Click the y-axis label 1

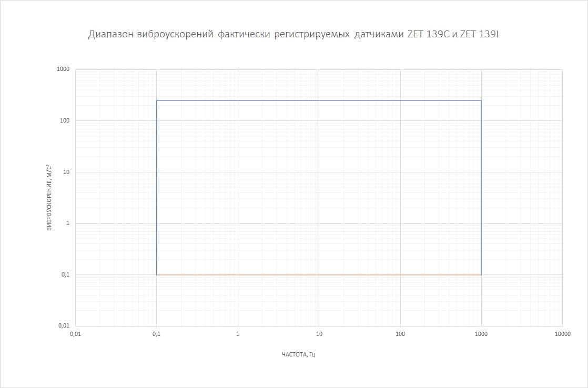pos(68,223)
